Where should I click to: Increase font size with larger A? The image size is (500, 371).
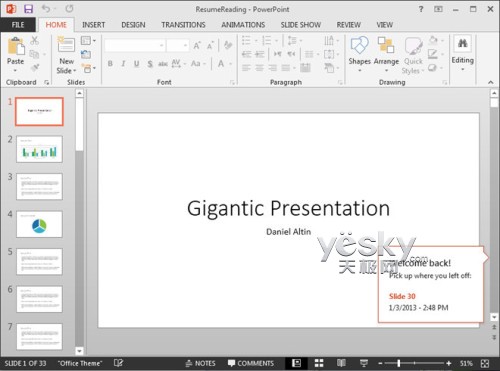pyautogui.click(x=197, y=46)
